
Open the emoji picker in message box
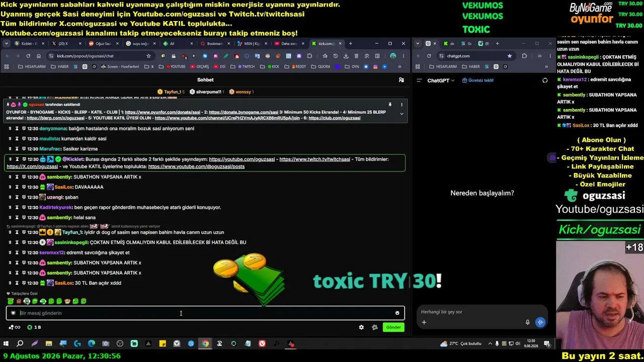pyautogui.click(x=397, y=313)
